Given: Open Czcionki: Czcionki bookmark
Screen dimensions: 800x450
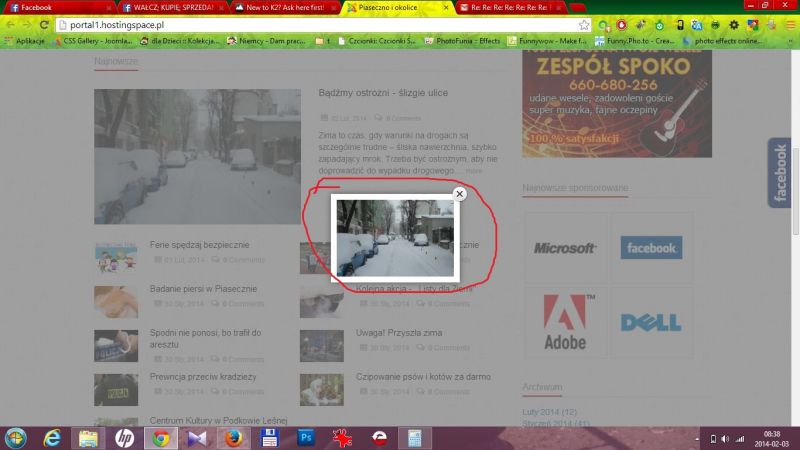Looking at the screenshot, I should (x=377, y=41).
